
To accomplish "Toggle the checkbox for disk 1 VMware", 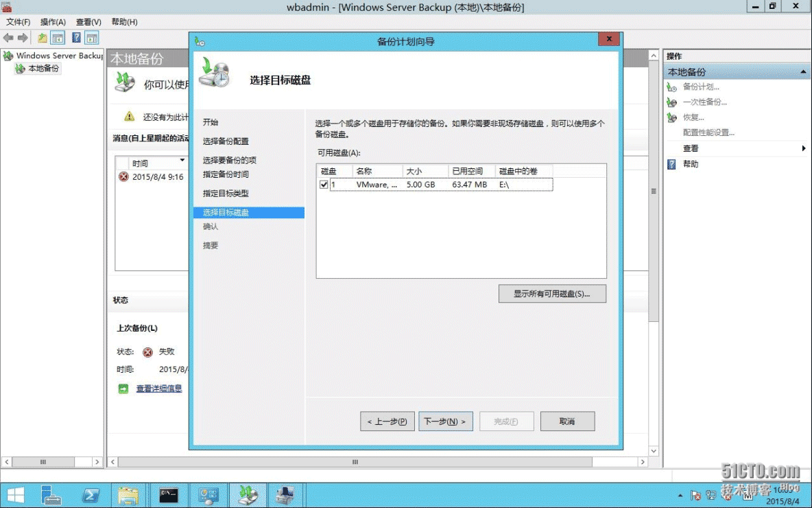I will coord(324,185).
